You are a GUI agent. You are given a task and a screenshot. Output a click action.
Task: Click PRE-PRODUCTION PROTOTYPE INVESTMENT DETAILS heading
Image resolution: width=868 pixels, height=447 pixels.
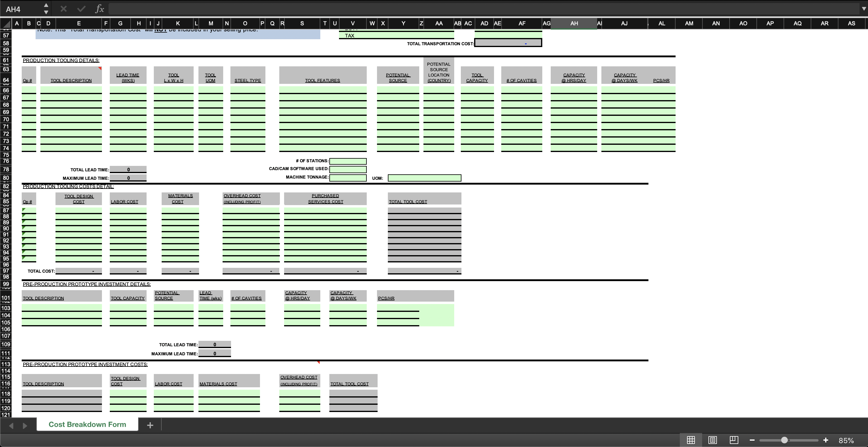[x=87, y=284]
